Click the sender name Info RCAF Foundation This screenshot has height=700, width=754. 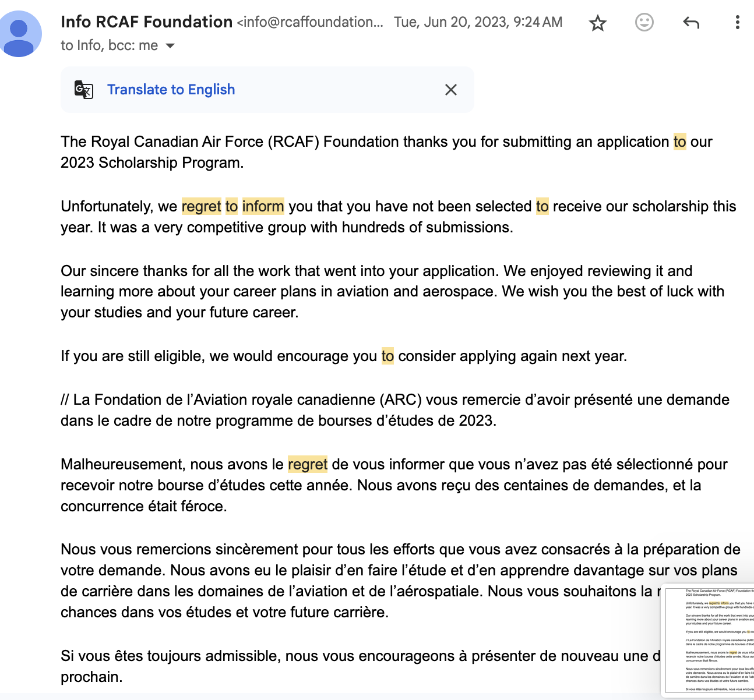pos(146,22)
